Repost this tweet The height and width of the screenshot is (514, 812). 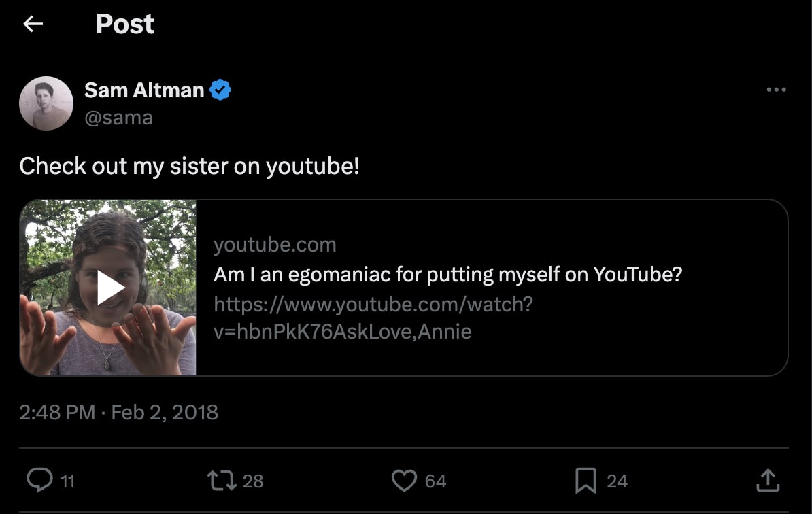(x=220, y=480)
